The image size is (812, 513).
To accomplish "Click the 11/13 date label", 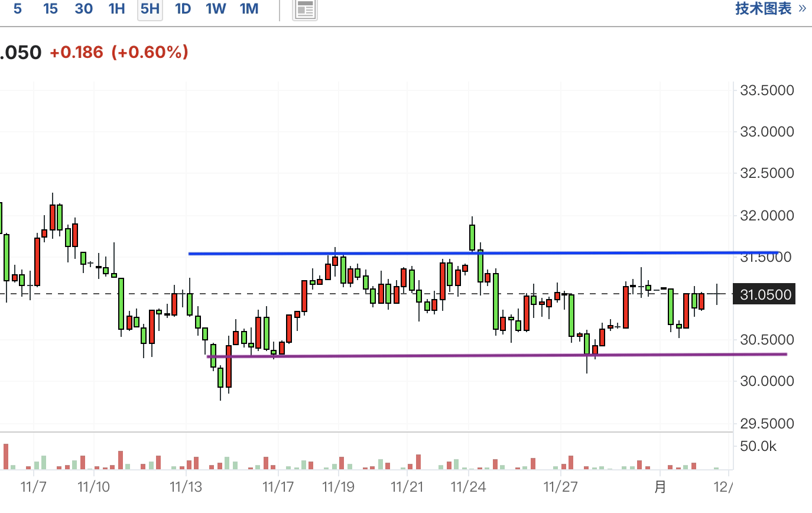I will 186,487.
